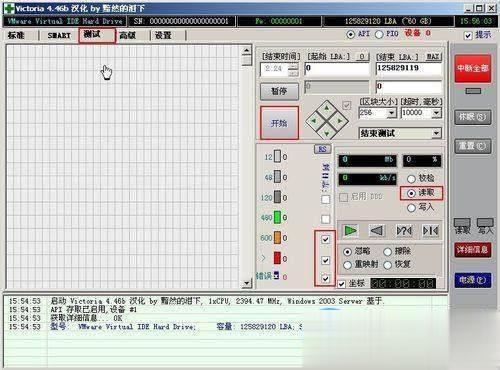Viewport: 500px width, 370px height.
Task: Open the 超时 10000 dropdown
Action: (x=436, y=113)
